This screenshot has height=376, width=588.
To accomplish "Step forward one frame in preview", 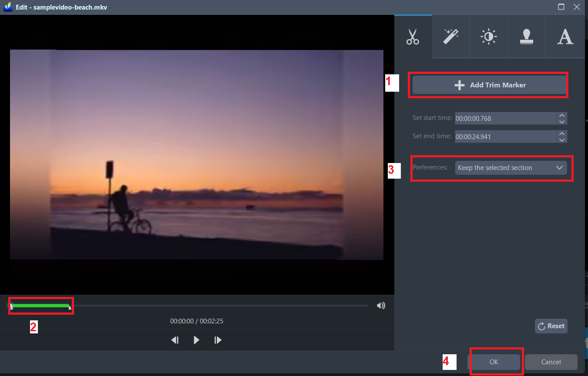I will (x=218, y=340).
